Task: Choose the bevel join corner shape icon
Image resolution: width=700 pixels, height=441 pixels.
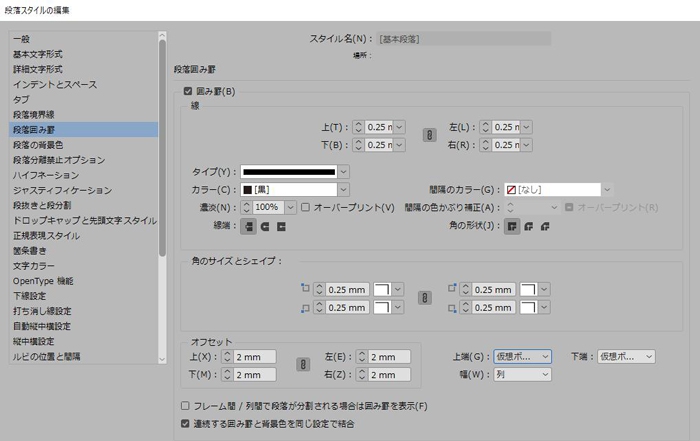Action: [545, 226]
